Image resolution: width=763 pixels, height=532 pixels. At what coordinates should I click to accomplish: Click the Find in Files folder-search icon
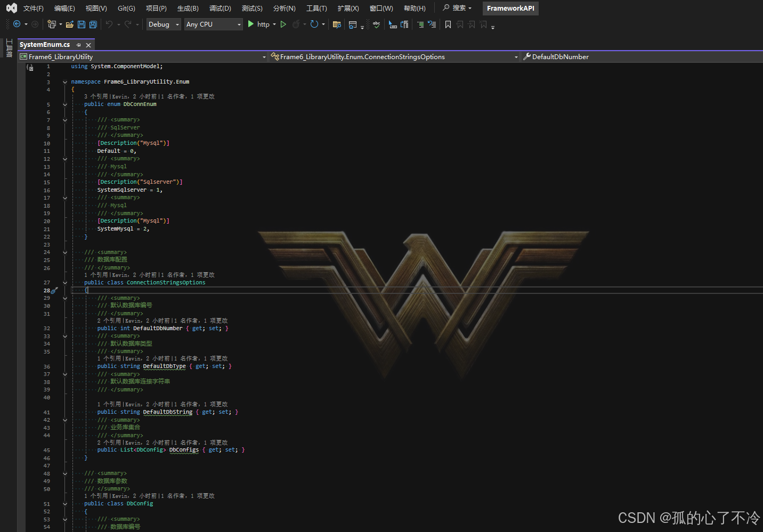click(337, 24)
